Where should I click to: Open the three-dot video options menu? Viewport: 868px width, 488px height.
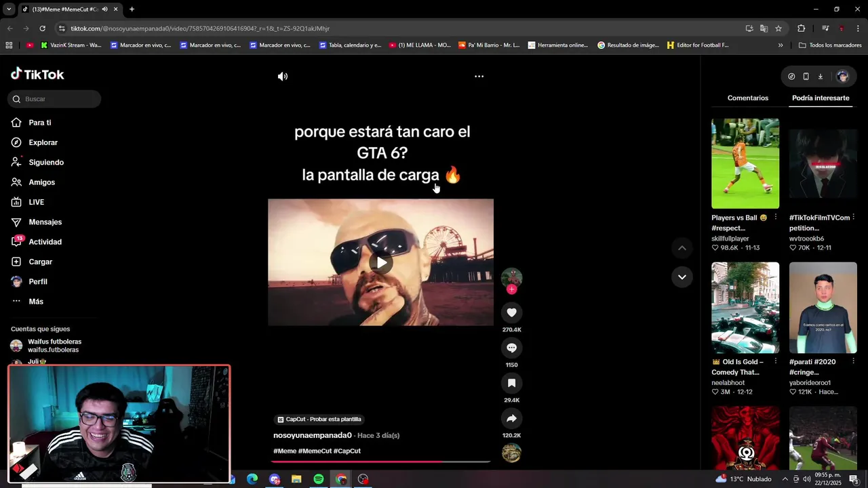click(479, 77)
